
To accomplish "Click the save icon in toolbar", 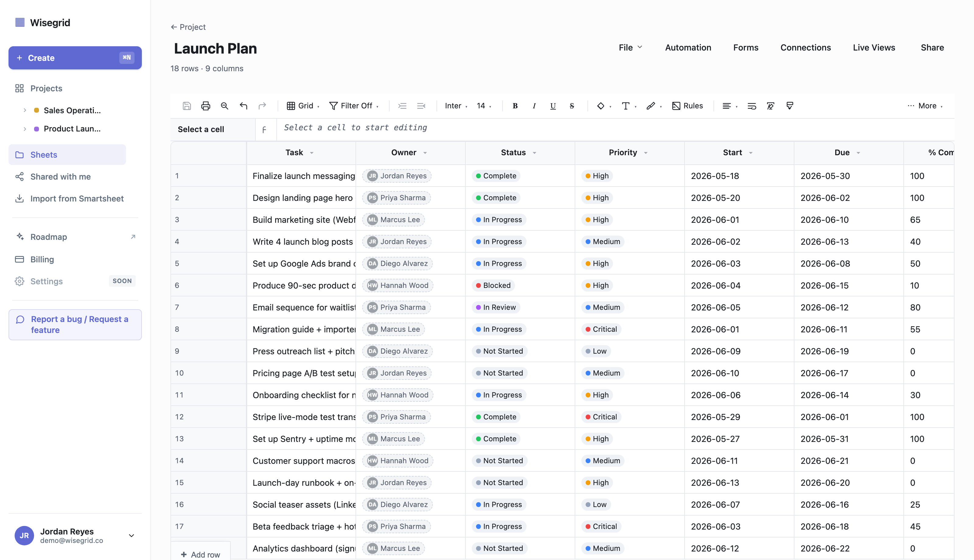I will point(187,106).
